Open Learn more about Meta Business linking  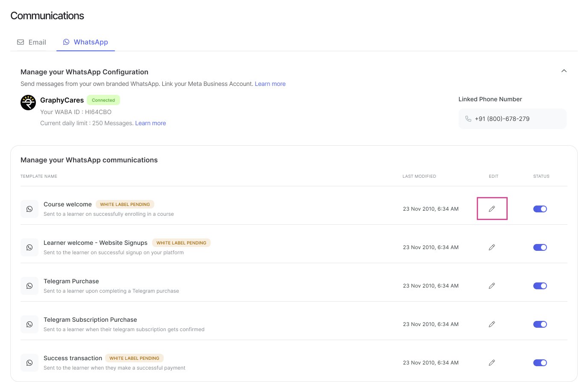click(x=270, y=84)
